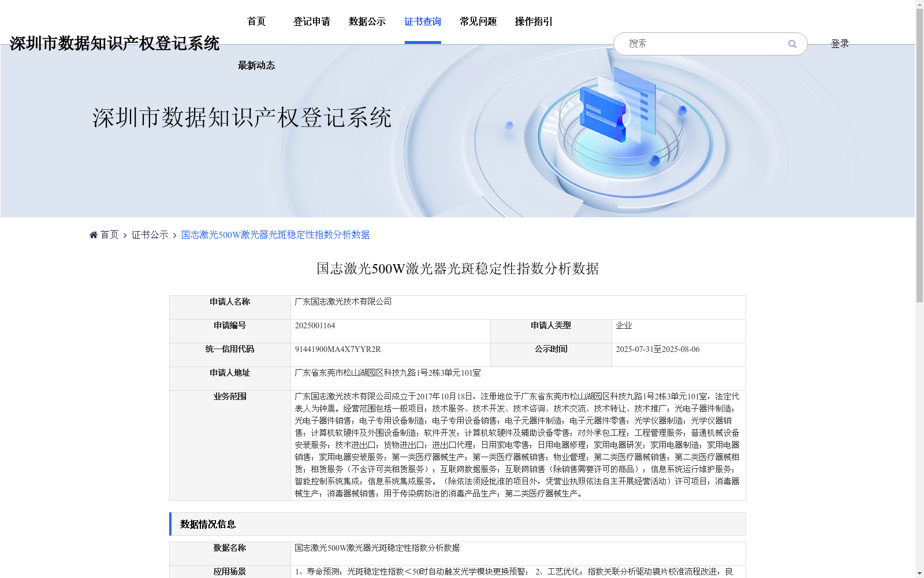Click the 统一信用代码 label cell

[x=230, y=355]
